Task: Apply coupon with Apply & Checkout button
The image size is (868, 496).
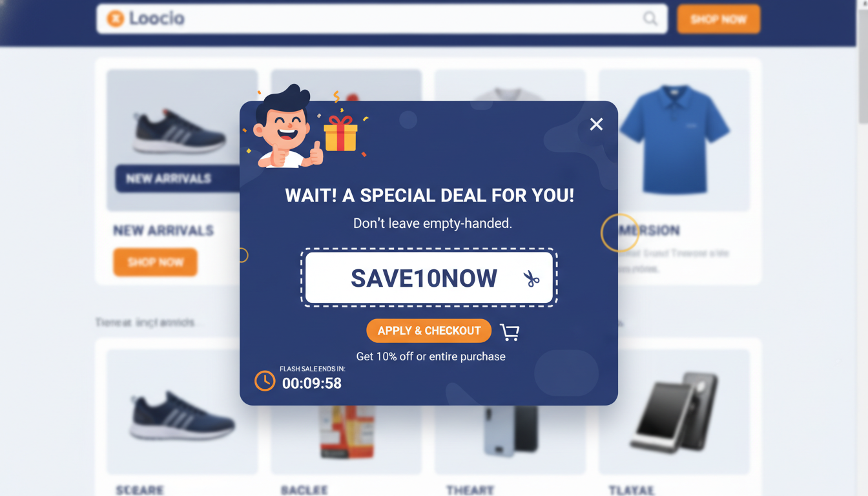Action: (x=429, y=331)
